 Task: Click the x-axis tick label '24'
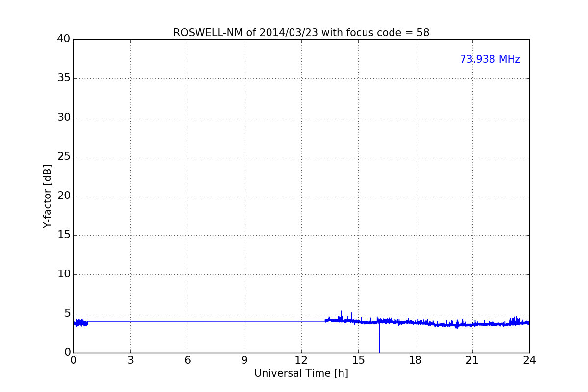click(x=529, y=360)
